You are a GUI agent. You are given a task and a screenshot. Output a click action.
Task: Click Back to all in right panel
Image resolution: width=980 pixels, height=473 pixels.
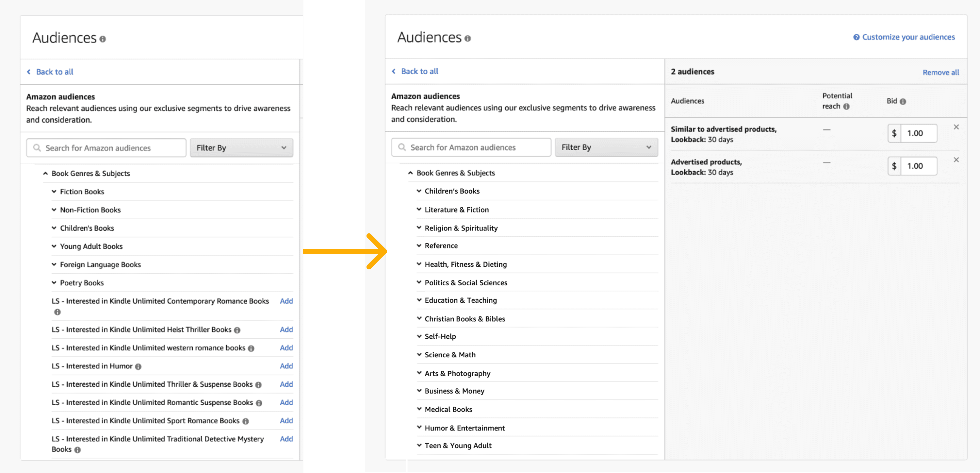tap(415, 71)
